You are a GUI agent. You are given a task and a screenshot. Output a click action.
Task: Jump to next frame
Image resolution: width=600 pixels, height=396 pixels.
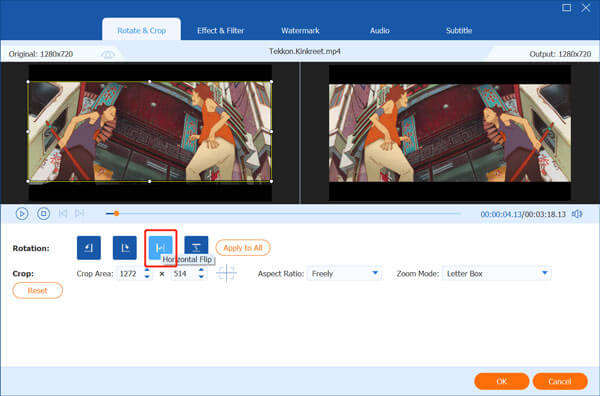click(x=80, y=213)
